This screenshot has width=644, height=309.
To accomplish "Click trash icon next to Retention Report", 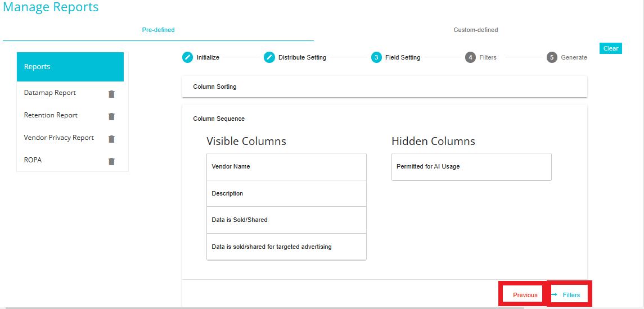I will point(111,116).
